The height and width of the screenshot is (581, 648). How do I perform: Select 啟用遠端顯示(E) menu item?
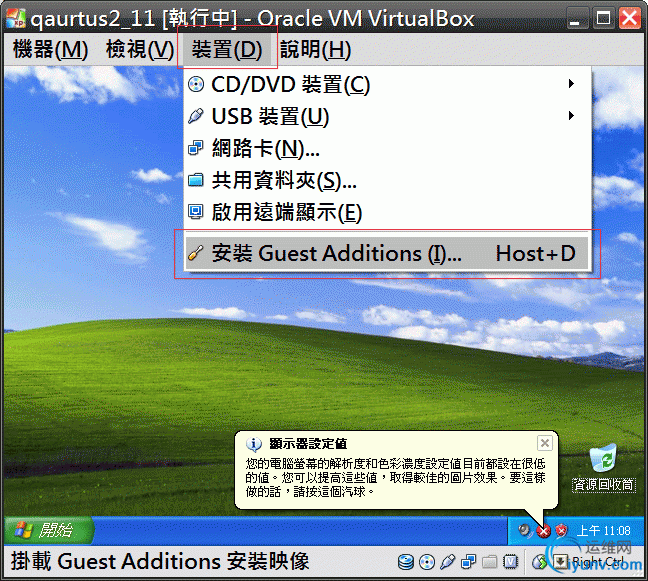[387, 212]
